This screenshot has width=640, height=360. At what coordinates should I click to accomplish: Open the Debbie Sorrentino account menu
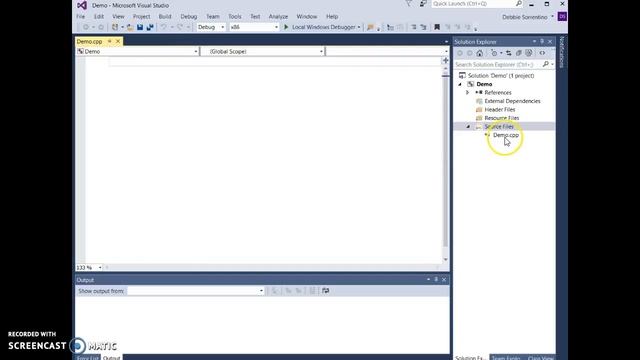tap(527, 17)
